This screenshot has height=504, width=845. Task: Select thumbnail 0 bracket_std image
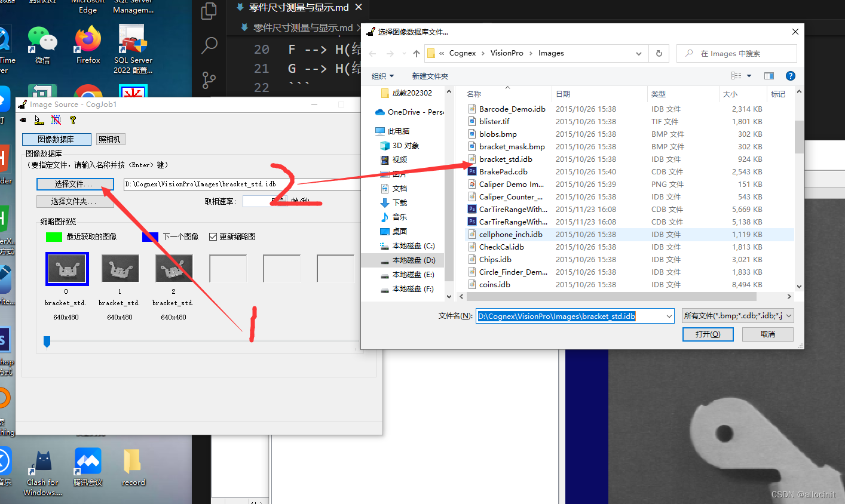[67, 269]
